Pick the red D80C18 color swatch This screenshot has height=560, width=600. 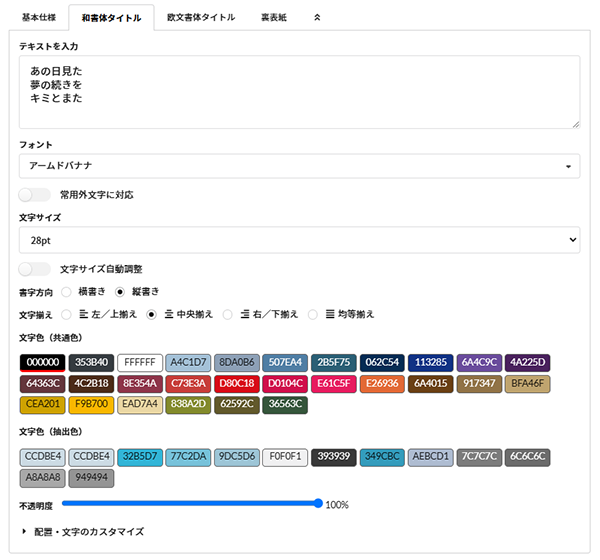[237, 383]
